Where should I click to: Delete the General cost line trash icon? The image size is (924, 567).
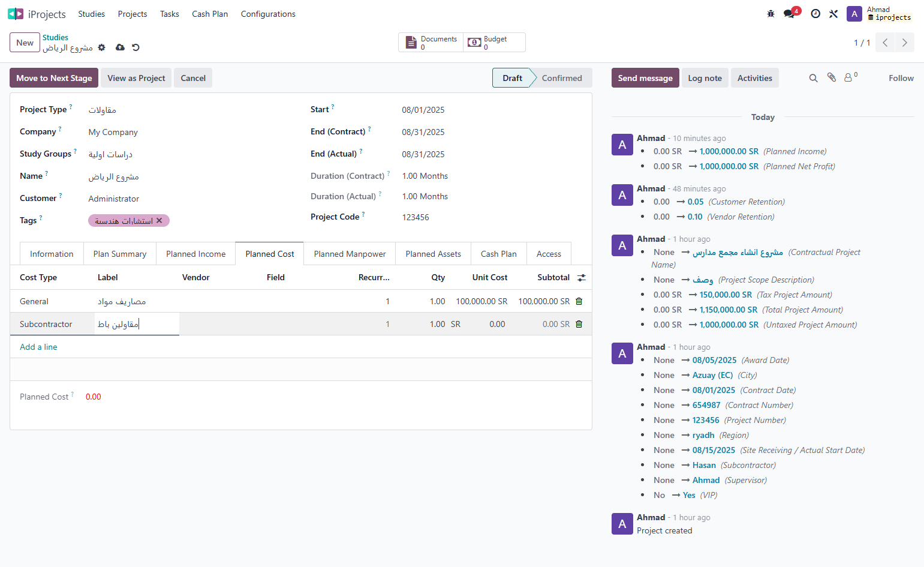pyautogui.click(x=579, y=301)
